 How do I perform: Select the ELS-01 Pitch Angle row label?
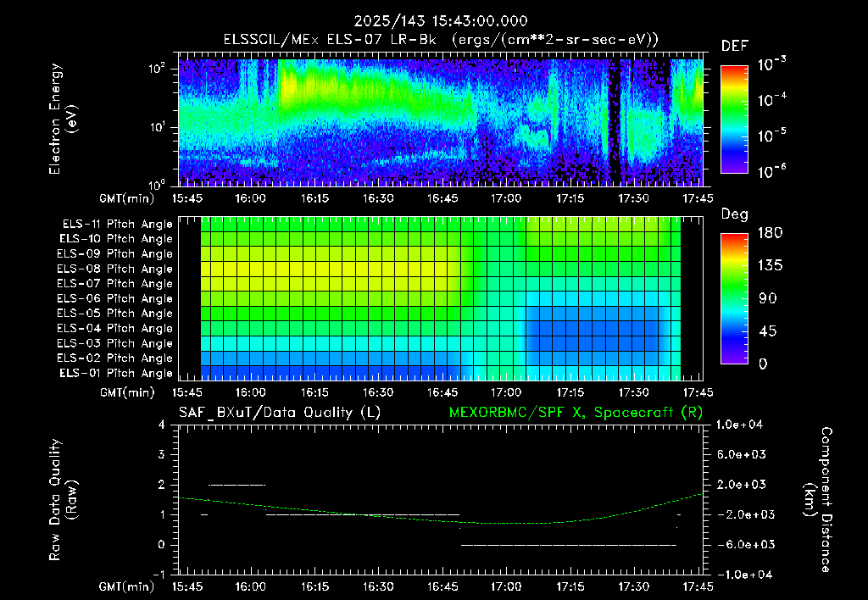pyautogui.click(x=116, y=373)
